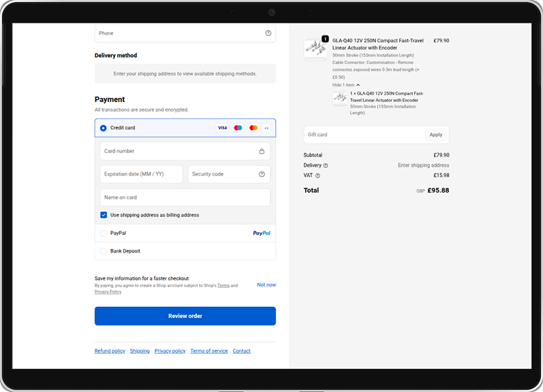543x392 pixels.
Task: Click the lock icon in Card number field
Action: click(262, 151)
